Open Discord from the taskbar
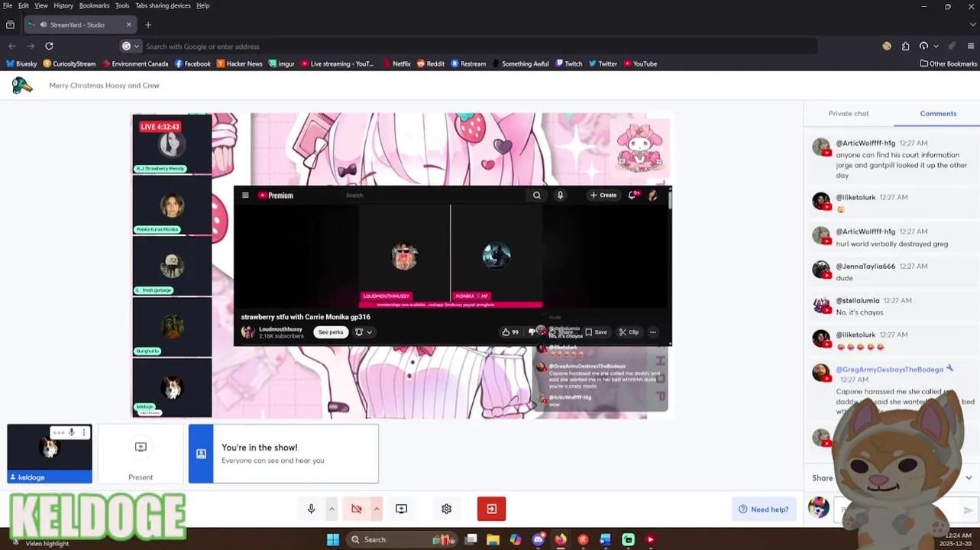Screen dimensions: 980x550 point(539,539)
